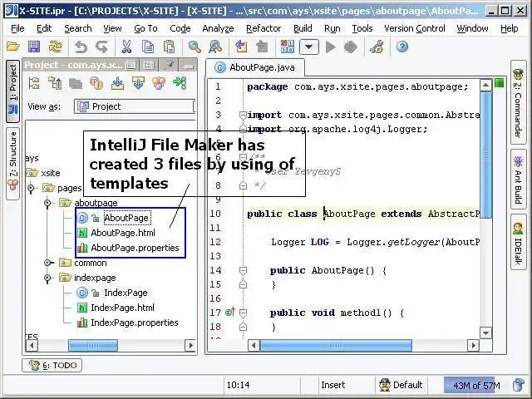Click the Open folder toolbar icon

[x=13, y=47]
